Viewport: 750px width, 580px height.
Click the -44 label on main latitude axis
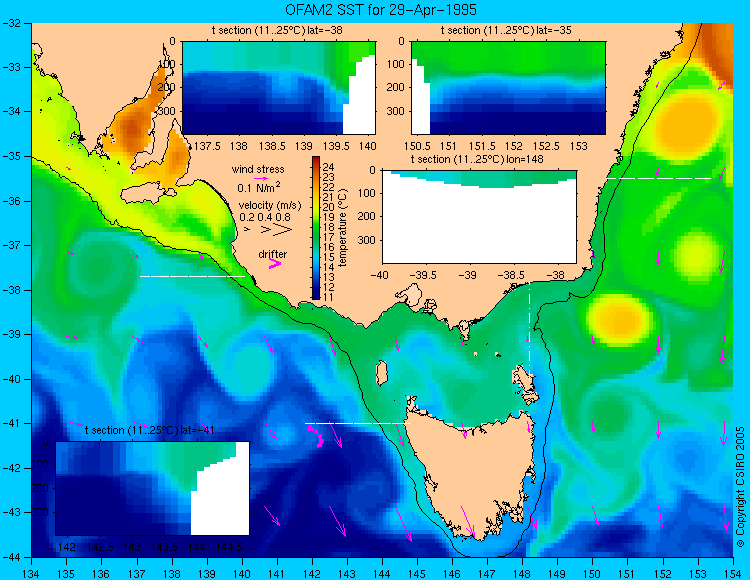coord(10,557)
